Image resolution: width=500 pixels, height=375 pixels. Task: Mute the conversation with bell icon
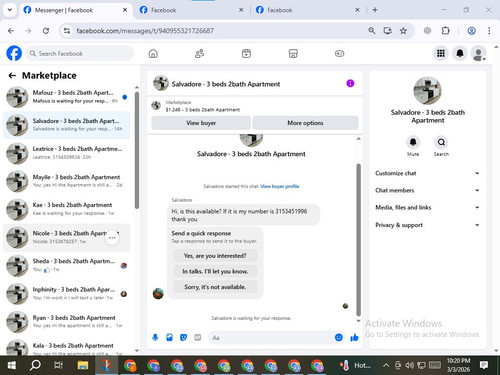(x=413, y=142)
